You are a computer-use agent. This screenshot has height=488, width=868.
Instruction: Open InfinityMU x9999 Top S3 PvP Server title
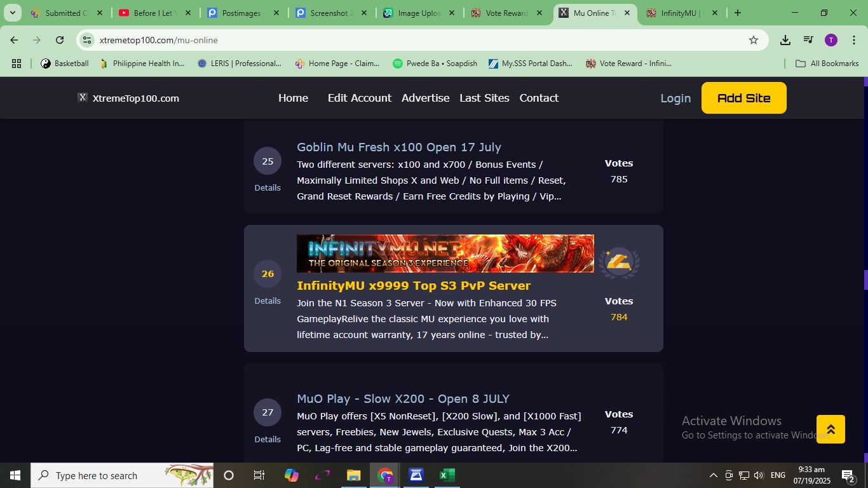[414, 285]
